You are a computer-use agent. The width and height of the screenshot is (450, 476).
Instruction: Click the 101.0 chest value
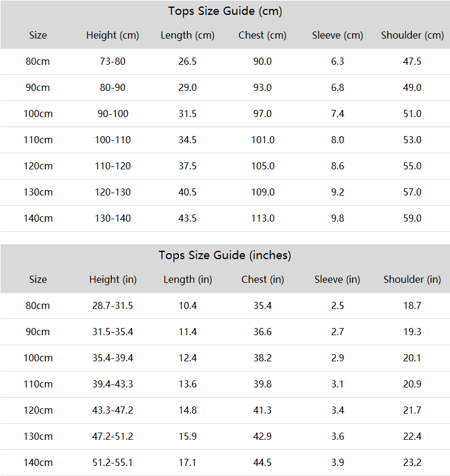[x=263, y=140]
